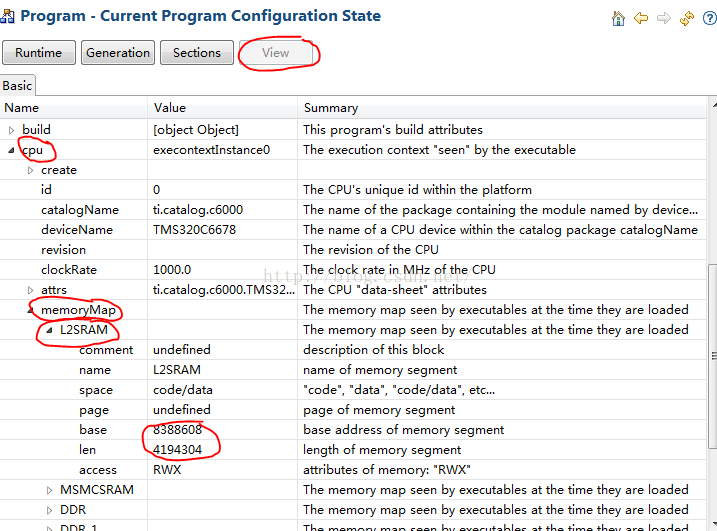
Task: Click summary 'The CPU's unique id within the platform'
Action: tap(417, 190)
